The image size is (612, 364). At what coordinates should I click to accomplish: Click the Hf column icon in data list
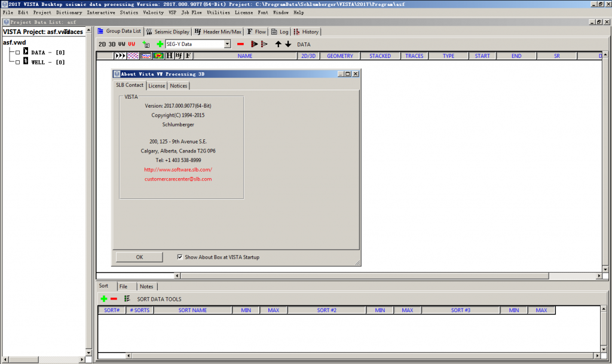click(x=179, y=56)
